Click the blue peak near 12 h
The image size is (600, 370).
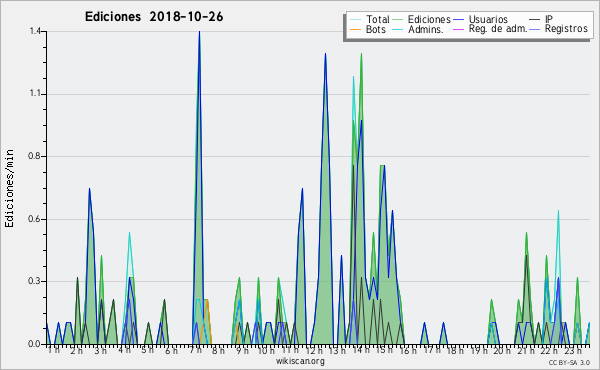(x=325, y=54)
